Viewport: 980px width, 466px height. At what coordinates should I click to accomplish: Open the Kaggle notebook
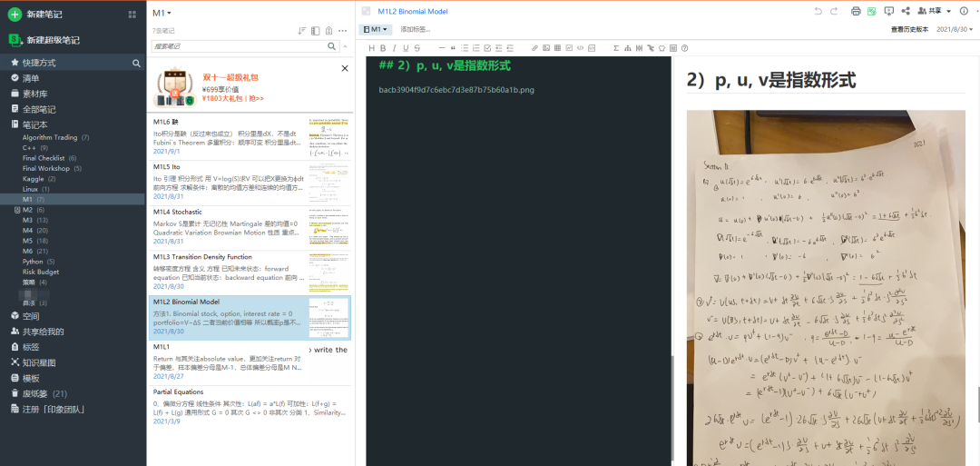(x=34, y=179)
